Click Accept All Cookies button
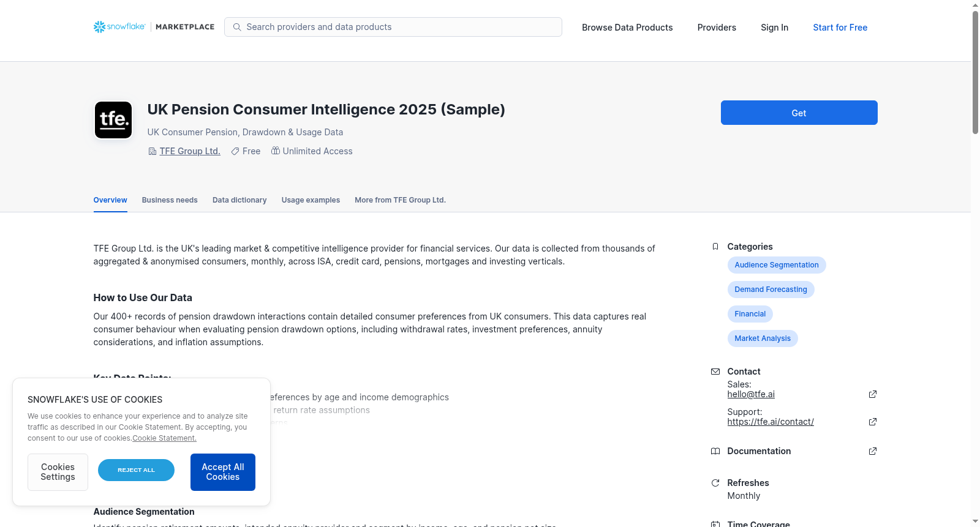This screenshot has height=527, width=980. click(x=223, y=472)
